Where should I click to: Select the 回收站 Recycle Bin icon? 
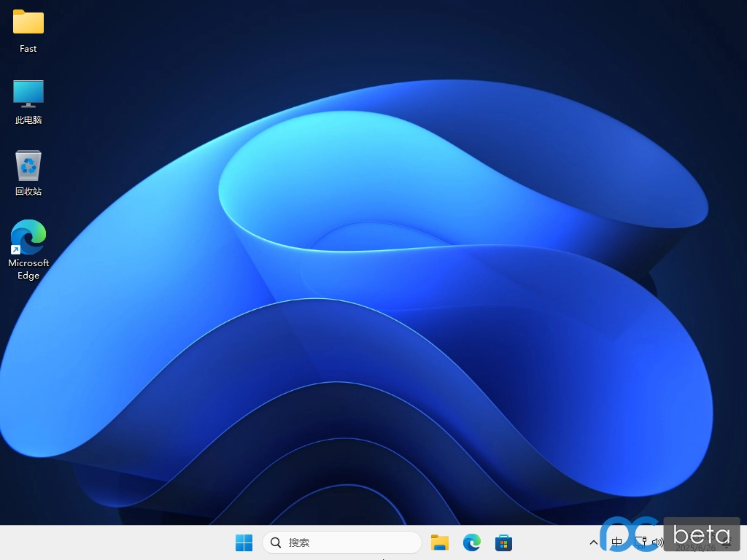pos(28,166)
